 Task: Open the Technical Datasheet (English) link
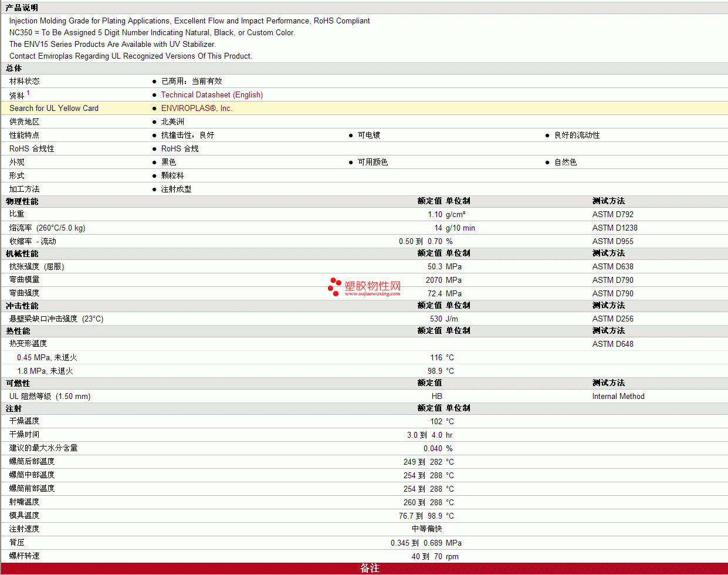click(x=212, y=94)
